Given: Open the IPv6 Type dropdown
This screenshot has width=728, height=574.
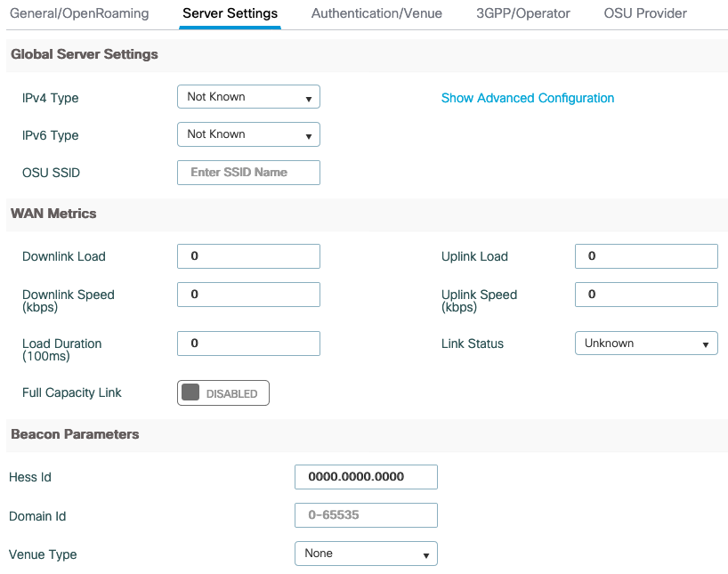Looking at the screenshot, I should tap(248, 134).
